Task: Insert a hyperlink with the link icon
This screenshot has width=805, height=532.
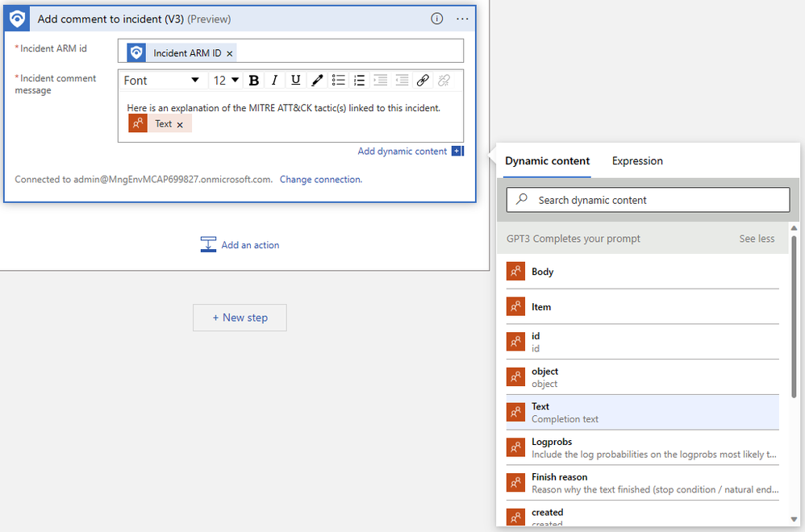Action: 423,81
